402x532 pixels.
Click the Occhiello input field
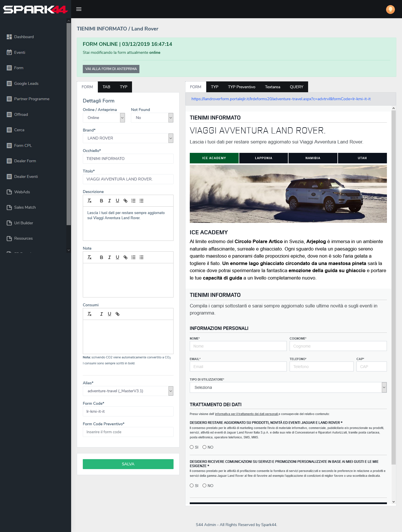(128, 159)
